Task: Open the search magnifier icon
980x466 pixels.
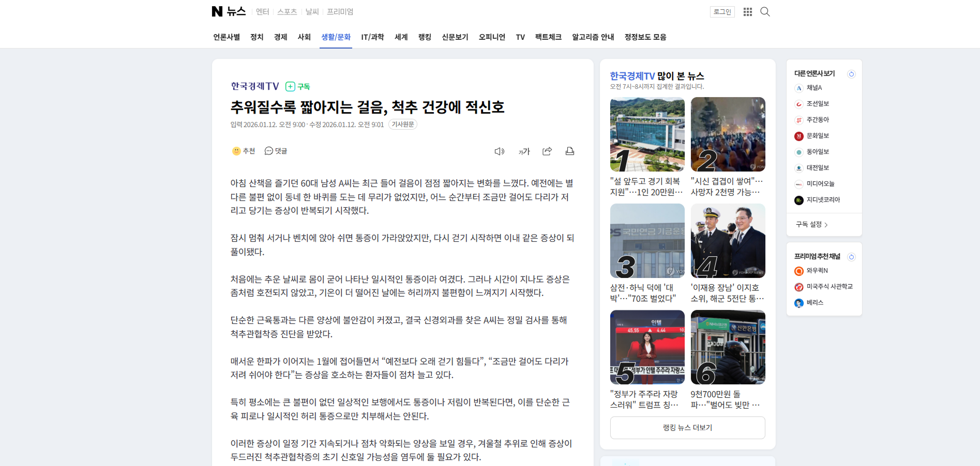Action: click(x=765, y=12)
